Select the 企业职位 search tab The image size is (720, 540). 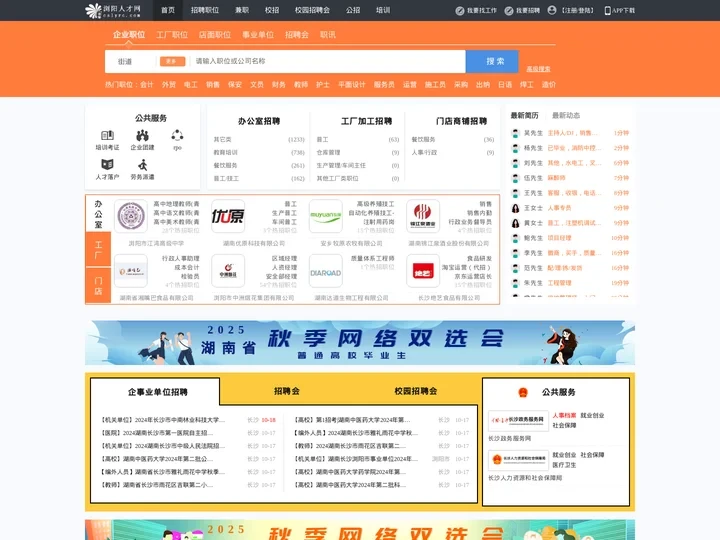tap(129, 34)
